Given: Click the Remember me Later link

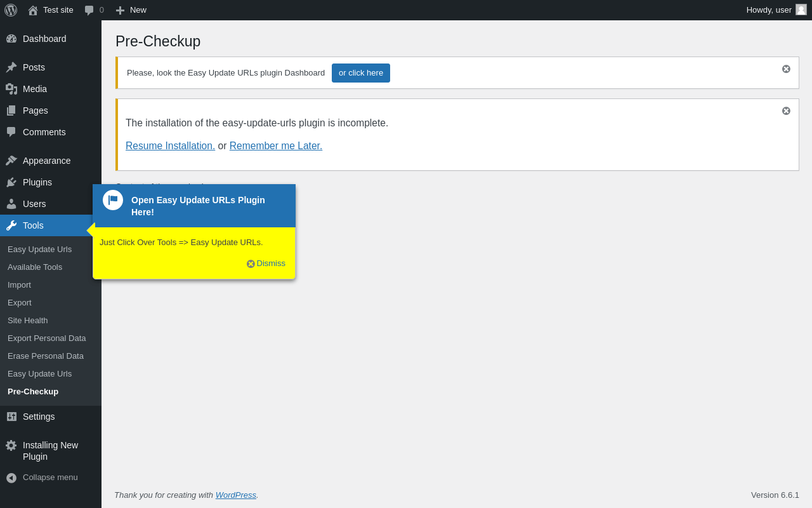Looking at the screenshot, I should pos(276,146).
